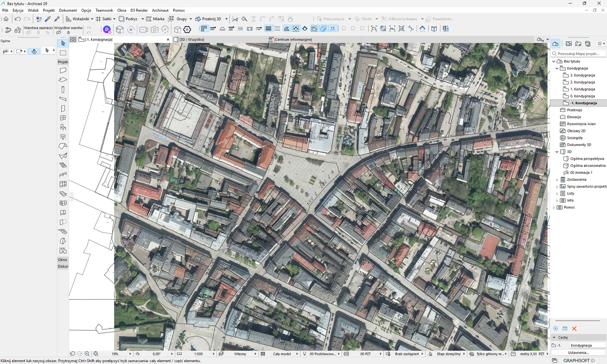
Task: Open the Teamwork menu
Action: tap(104, 10)
